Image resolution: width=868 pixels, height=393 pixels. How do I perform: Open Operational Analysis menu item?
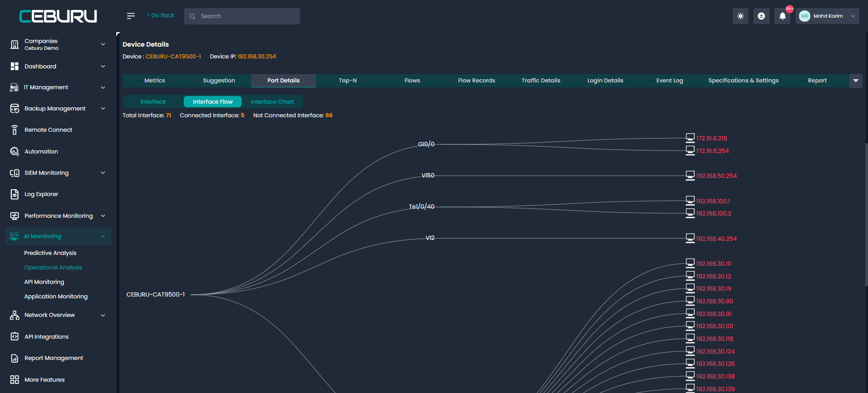click(x=53, y=268)
